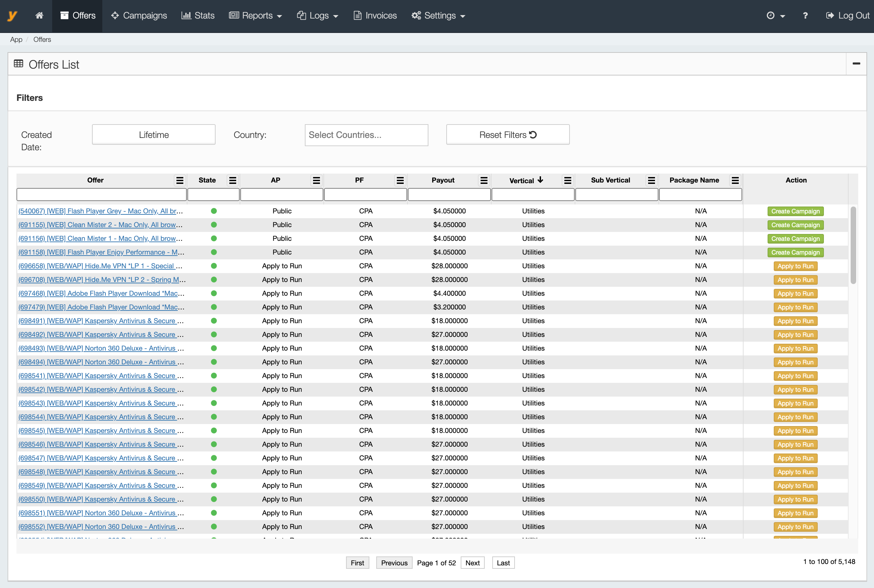Click the green state dot for offer 691156
This screenshot has height=588, width=874.
click(x=214, y=238)
